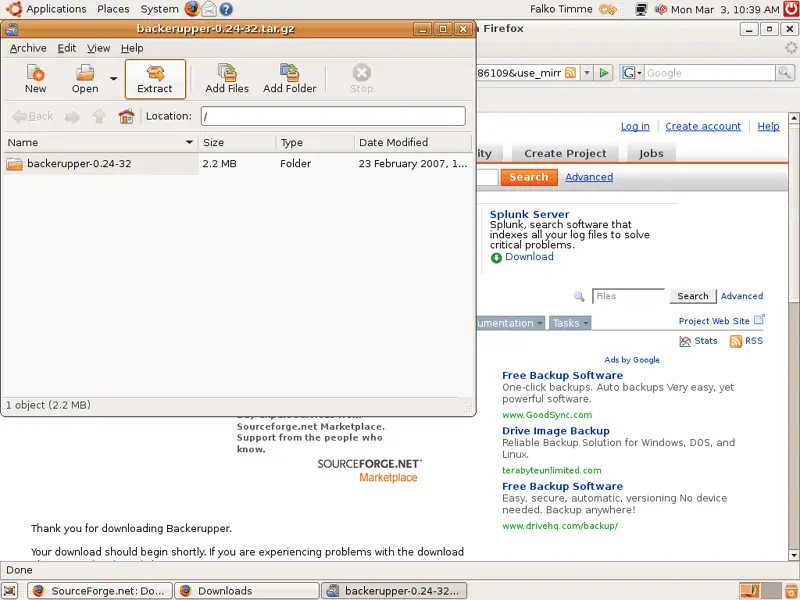Open the Places menu
This screenshot has height=600, width=800.
(x=113, y=9)
